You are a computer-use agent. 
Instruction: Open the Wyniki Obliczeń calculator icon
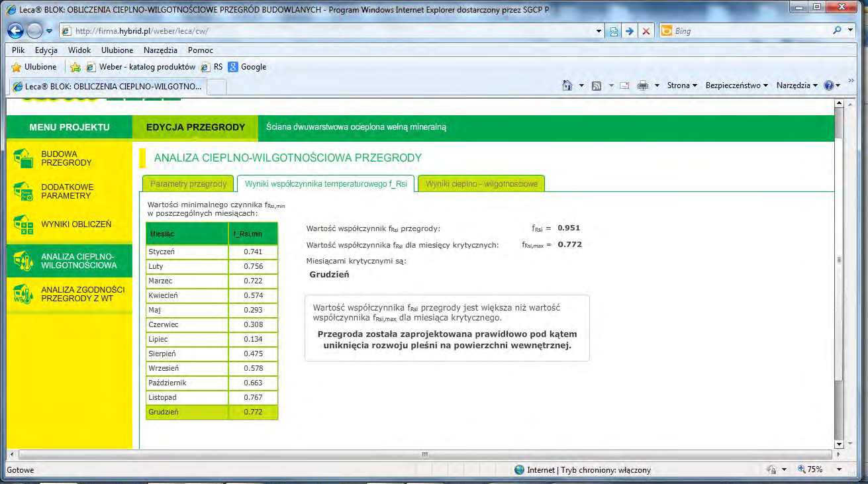click(x=23, y=225)
